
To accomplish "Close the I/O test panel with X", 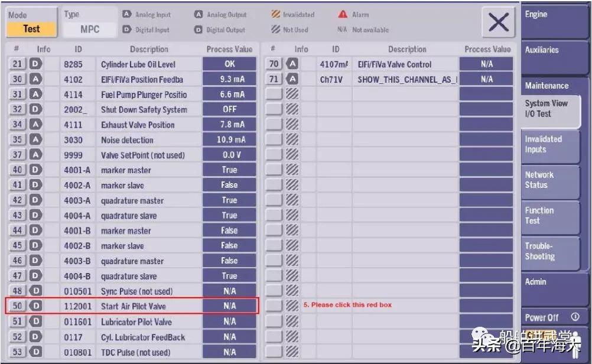I will point(499,22).
